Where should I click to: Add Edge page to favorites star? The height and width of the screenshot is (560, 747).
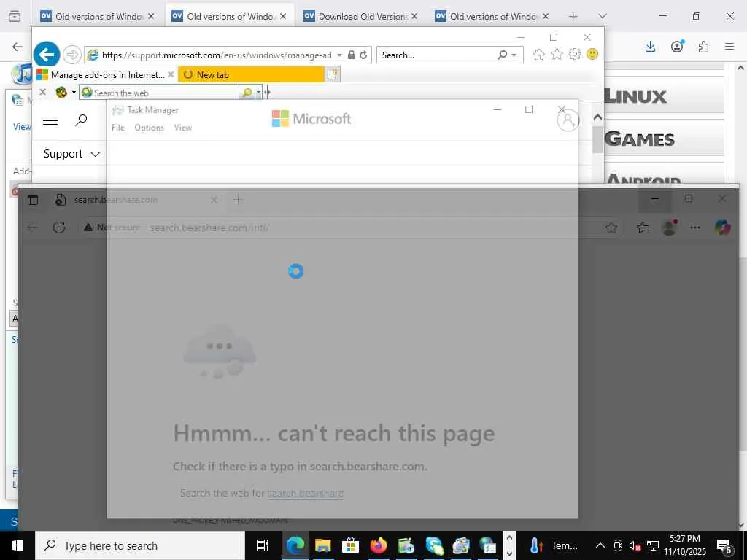click(x=611, y=227)
